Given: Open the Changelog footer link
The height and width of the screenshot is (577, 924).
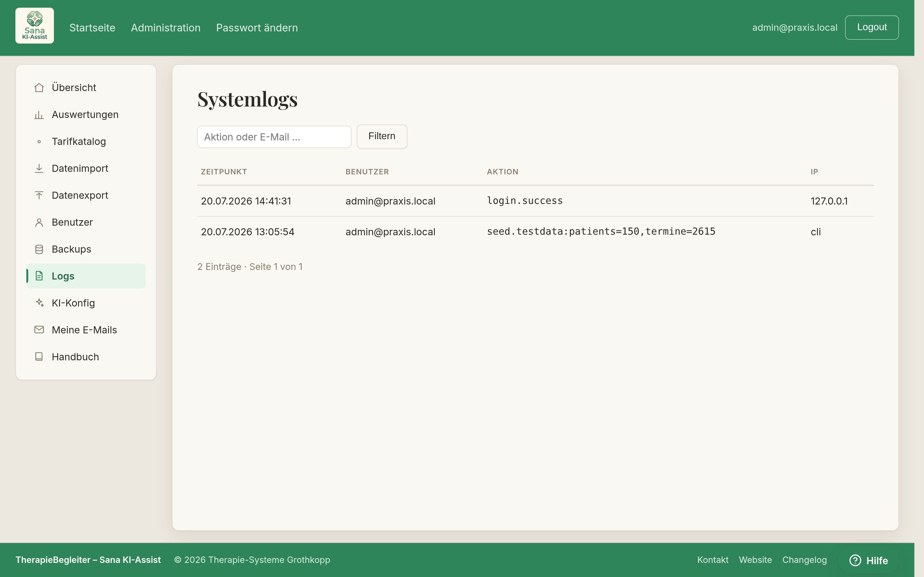Looking at the screenshot, I should (x=805, y=560).
